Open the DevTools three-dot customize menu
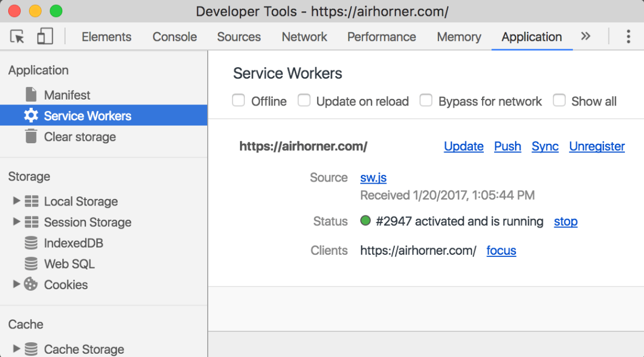 coord(628,37)
